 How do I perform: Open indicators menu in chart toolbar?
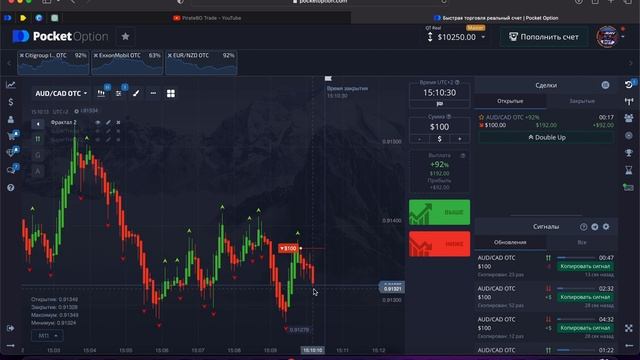(119, 93)
